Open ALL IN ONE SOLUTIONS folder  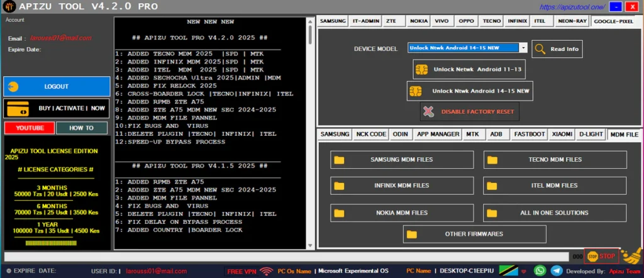coord(555,213)
